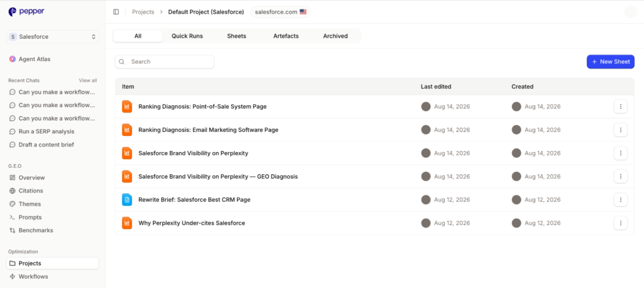Click the Projects breadcrumb
This screenshot has height=288, width=644.
click(143, 12)
